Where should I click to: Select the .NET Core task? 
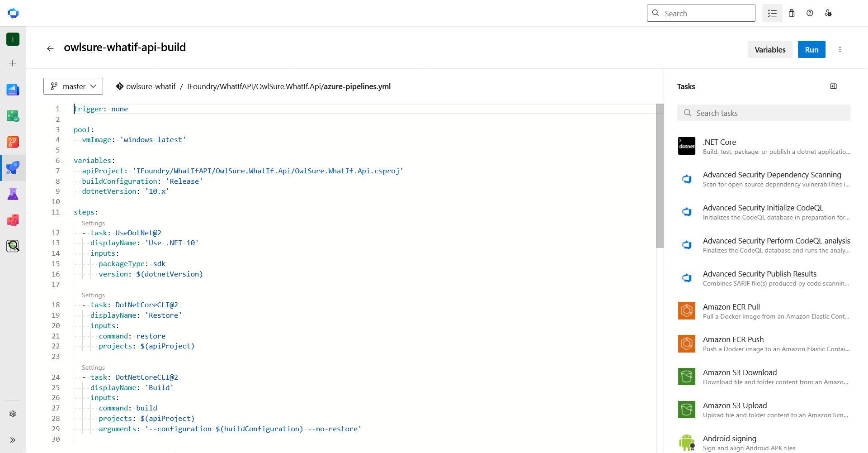coord(764,146)
